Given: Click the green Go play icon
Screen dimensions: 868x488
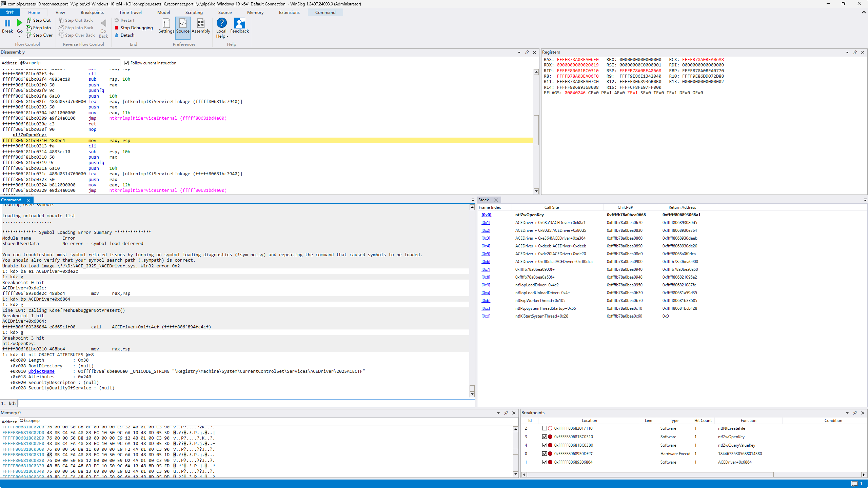Looking at the screenshot, I should [20, 23].
